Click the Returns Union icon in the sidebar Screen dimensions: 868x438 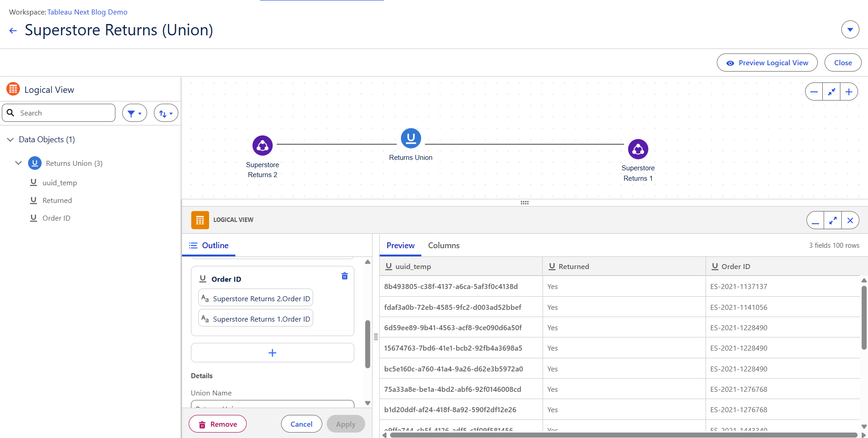35,163
